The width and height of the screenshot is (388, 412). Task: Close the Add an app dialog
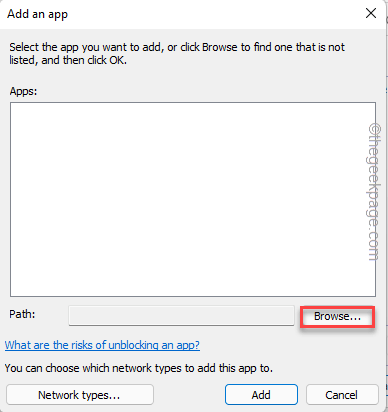(x=371, y=14)
